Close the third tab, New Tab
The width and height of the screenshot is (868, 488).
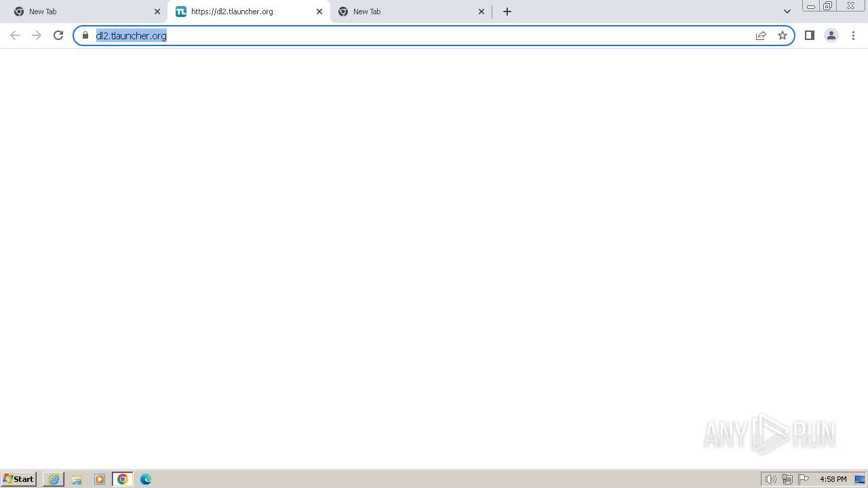click(481, 12)
